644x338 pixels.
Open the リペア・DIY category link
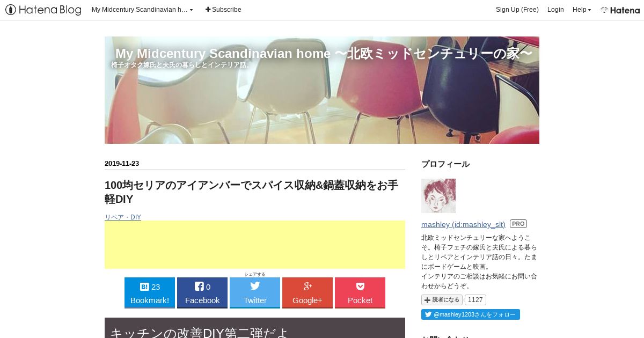click(x=123, y=217)
